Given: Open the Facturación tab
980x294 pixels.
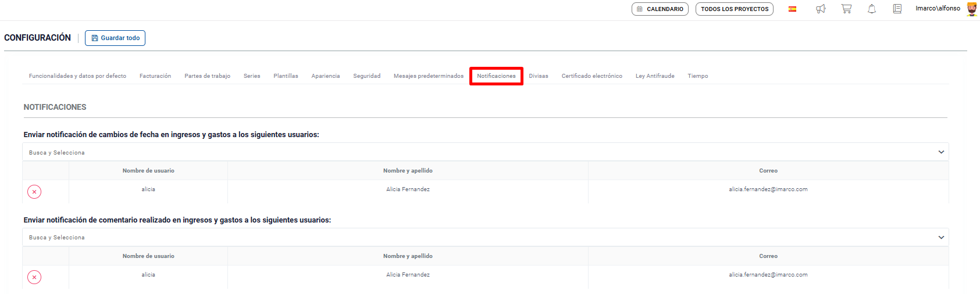Looking at the screenshot, I should [x=155, y=76].
